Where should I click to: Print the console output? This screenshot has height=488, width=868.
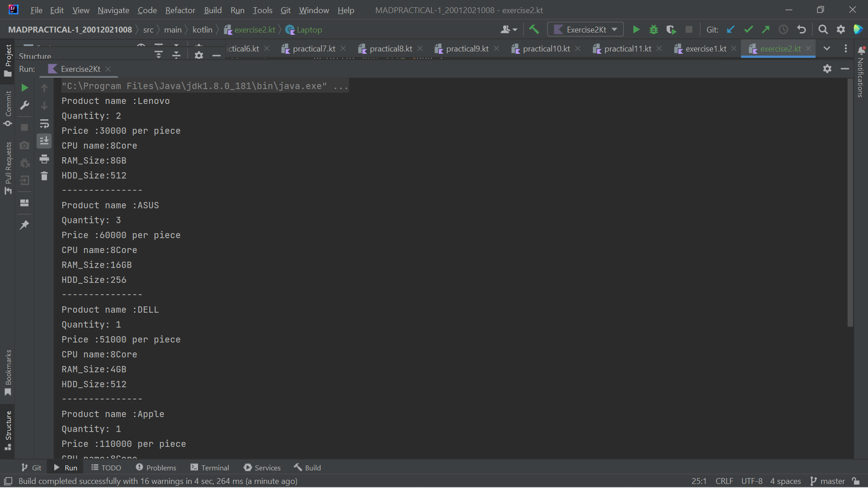(44, 159)
